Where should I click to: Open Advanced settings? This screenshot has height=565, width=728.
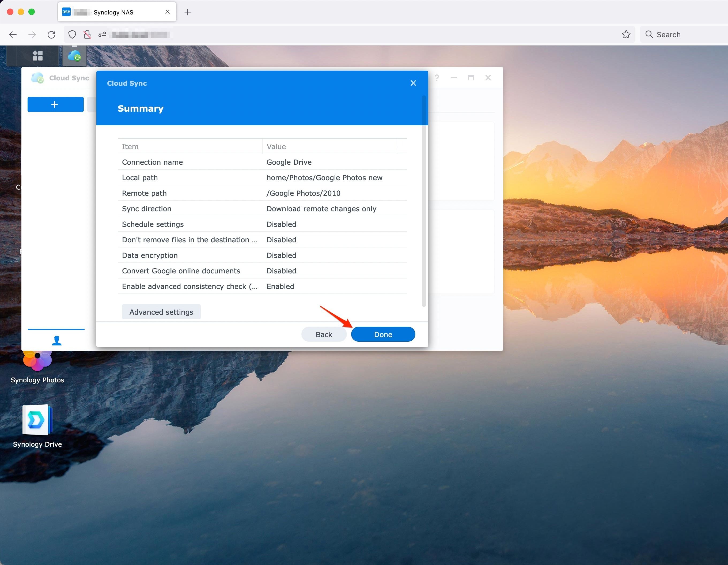[x=161, y=312]
